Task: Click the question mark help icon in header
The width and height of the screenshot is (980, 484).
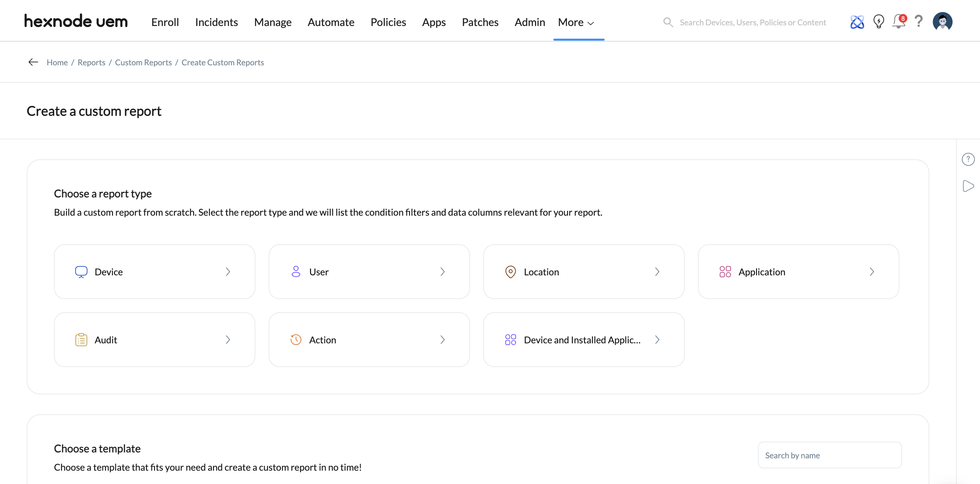Action: click(x=918, y=21)
